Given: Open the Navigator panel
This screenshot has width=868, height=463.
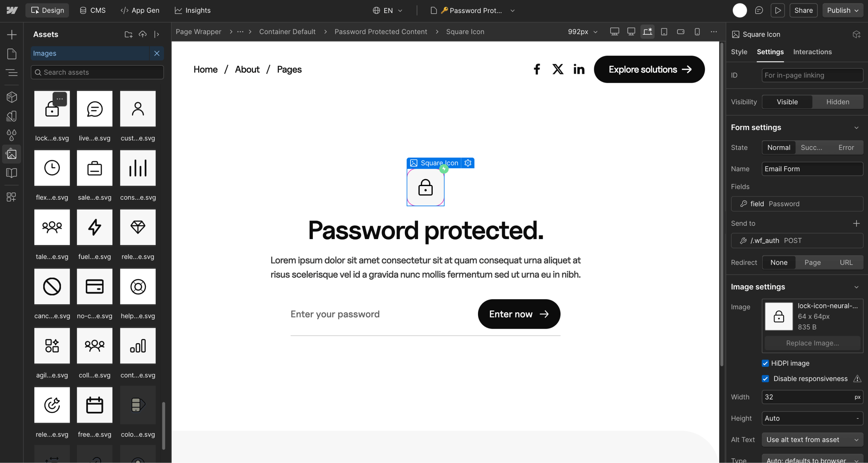Looking at the screenshot, I should pos(11,73).
